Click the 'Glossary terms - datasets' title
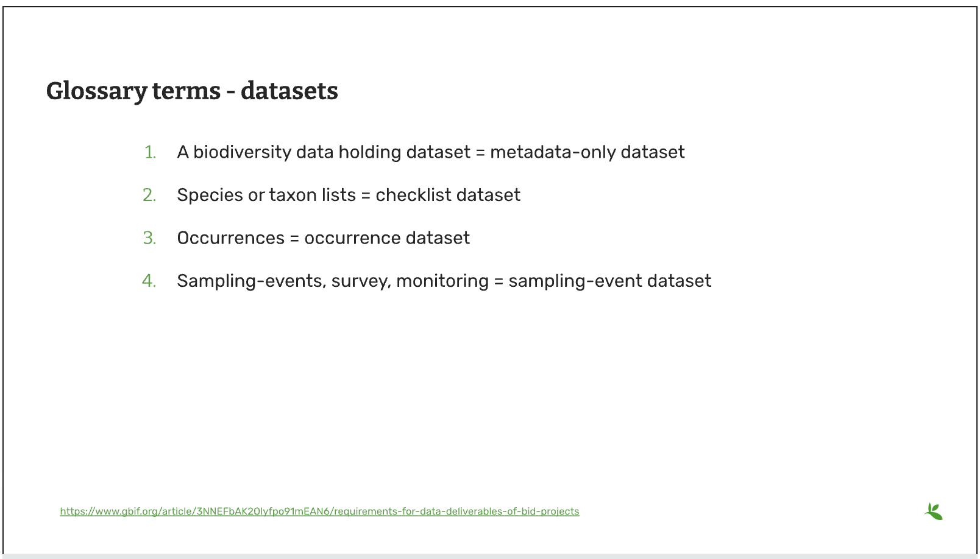Image resolution: width=980 pixels, height=559 pixels. pos(192,91)
